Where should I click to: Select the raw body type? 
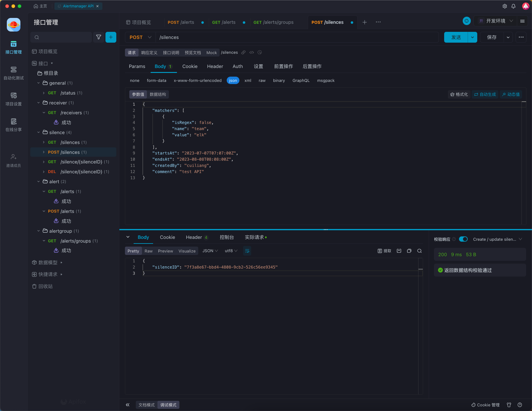coord(262,80)
